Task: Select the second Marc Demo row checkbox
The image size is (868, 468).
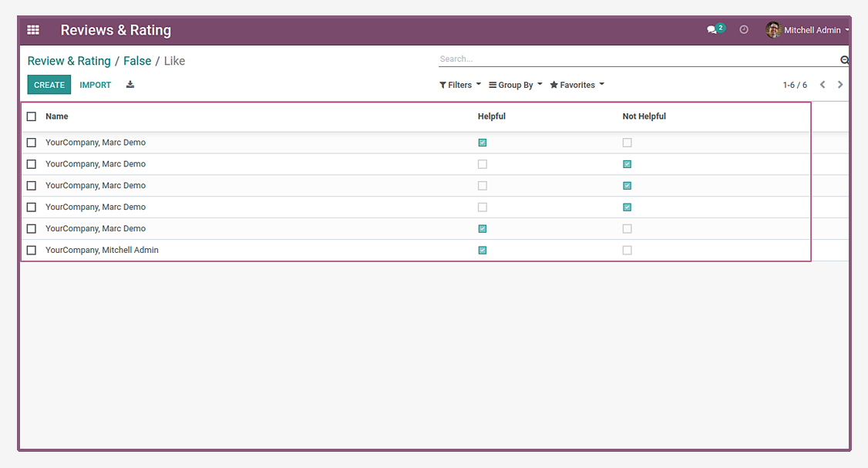Action: coord(32,164)
